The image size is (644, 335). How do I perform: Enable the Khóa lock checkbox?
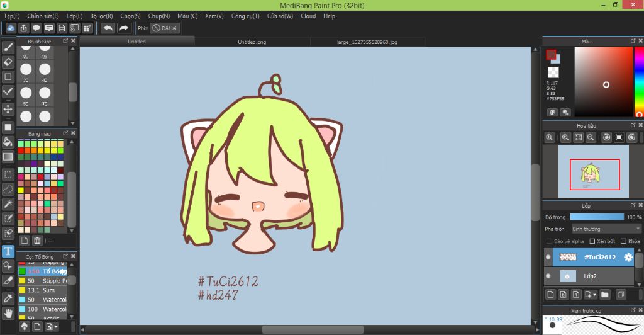click(x=623, y=241)
